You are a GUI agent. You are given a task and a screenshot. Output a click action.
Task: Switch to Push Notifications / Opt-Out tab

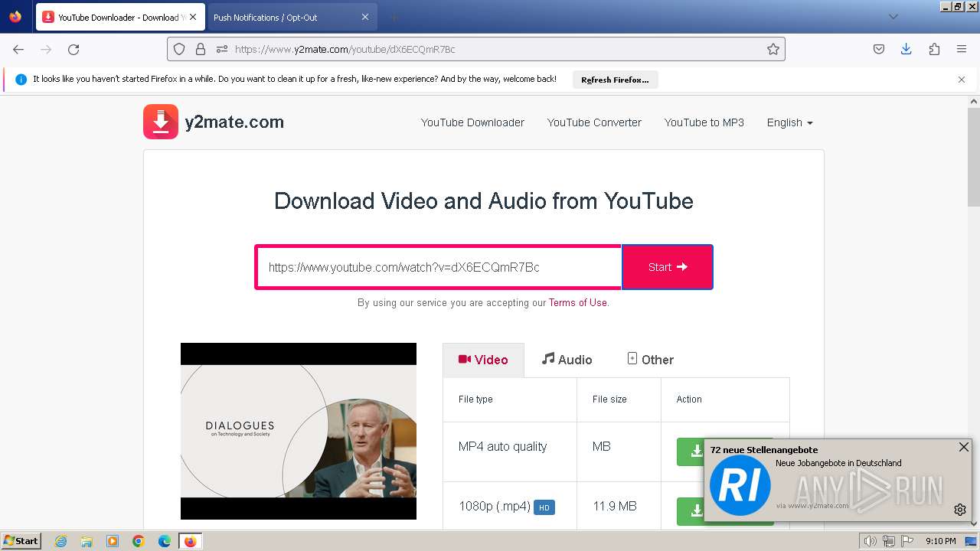(292, 17)
